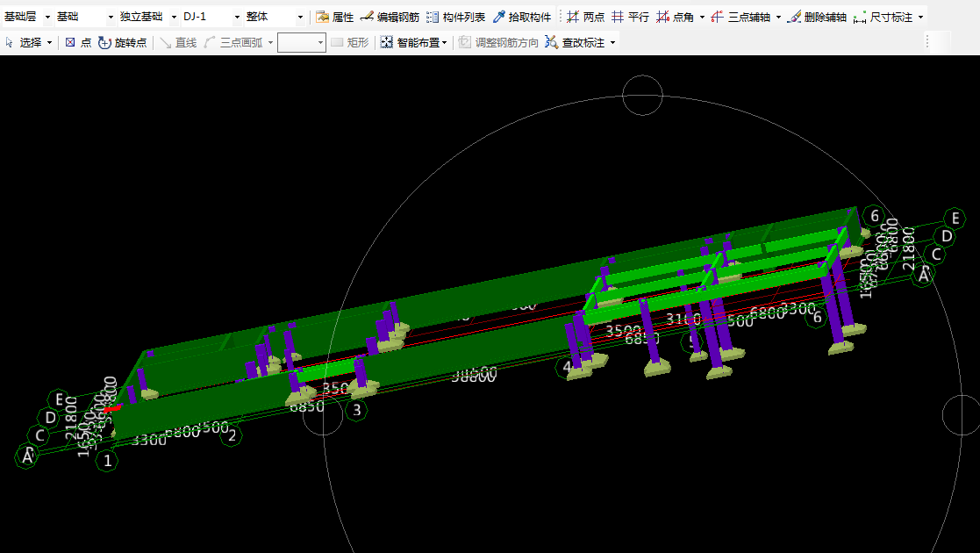Open the 属性 properties panel
Screen dimensions: 980x553
(335, 17)
